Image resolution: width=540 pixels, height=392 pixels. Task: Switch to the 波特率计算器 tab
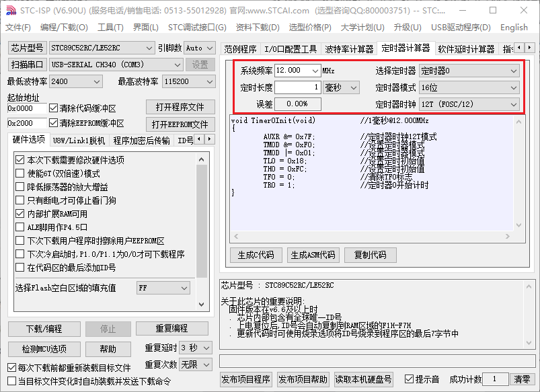(349, 49)
